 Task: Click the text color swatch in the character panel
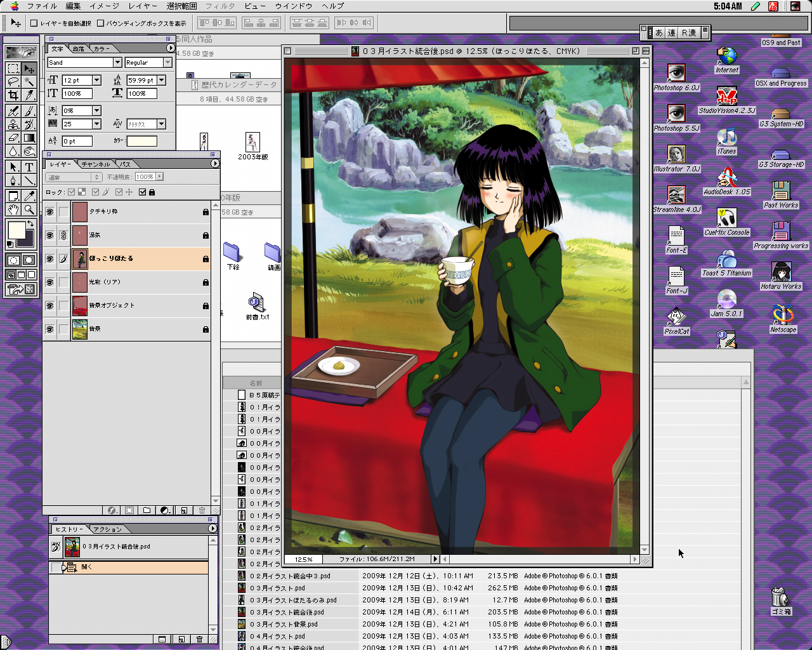[142, 141]
